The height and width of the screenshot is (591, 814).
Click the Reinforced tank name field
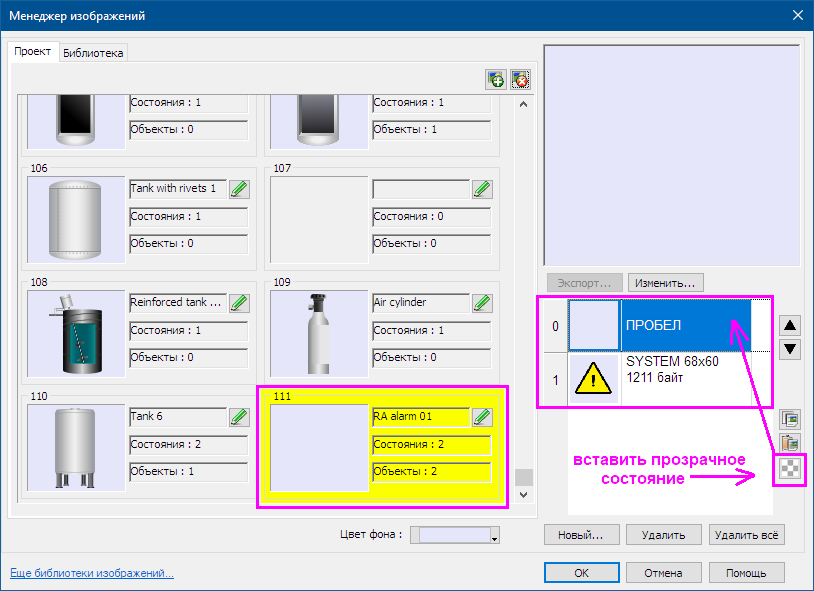(x=178, y=303)
